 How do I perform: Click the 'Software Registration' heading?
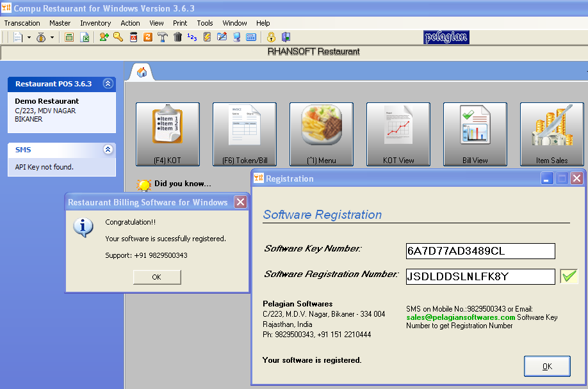coord(322,214)
